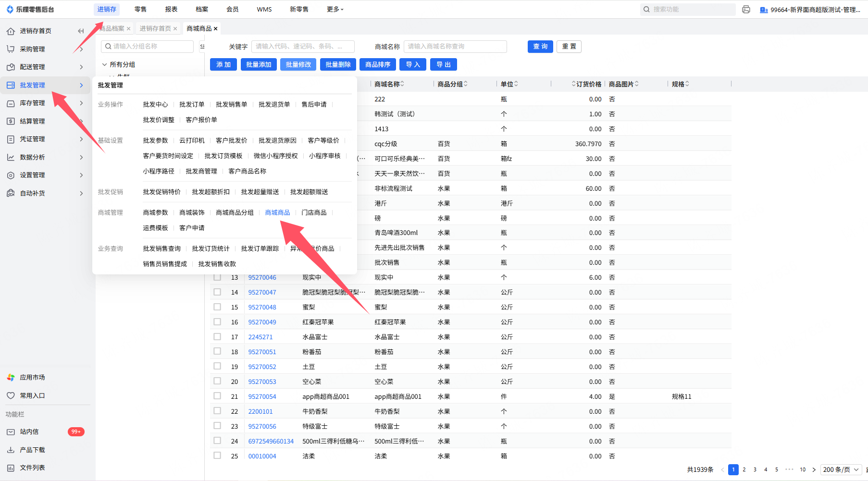Expand 自动补货 chevron in sidebar

[x=81, y=193]
